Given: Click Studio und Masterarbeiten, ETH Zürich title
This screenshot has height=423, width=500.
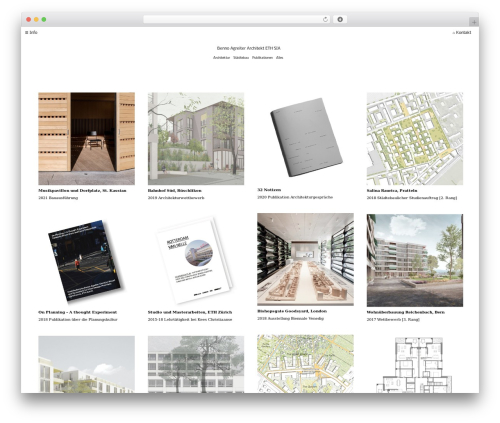Looking at the screenshot, I should [190, 312].
